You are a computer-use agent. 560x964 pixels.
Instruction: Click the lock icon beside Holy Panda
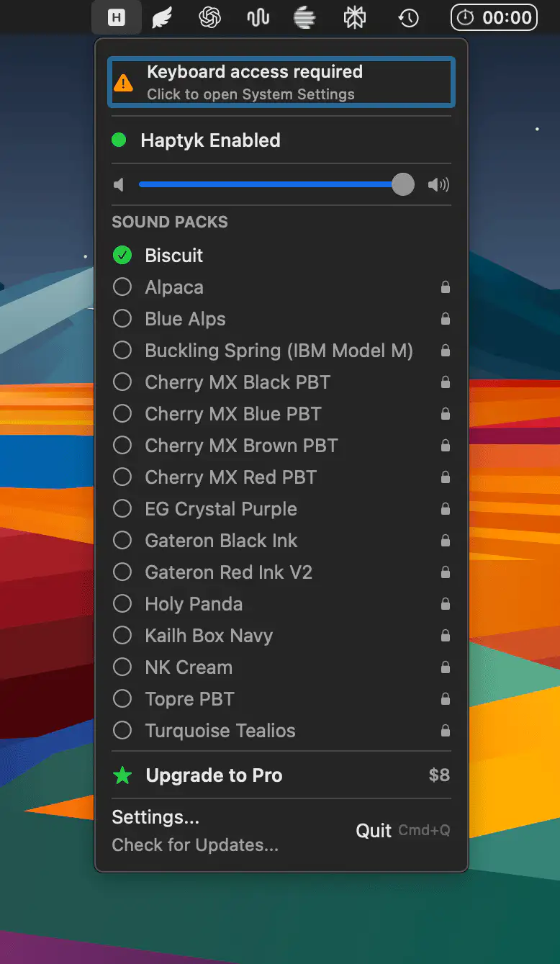(446, 604)
